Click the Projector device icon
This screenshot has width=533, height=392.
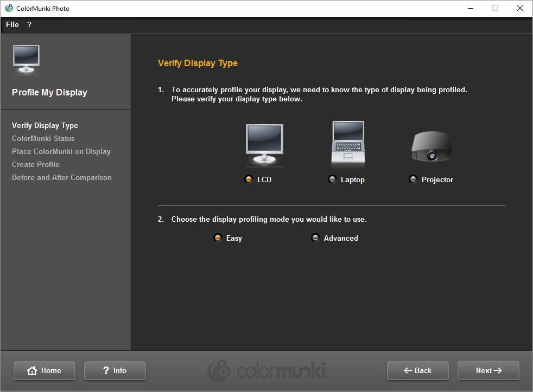[431, 147]
